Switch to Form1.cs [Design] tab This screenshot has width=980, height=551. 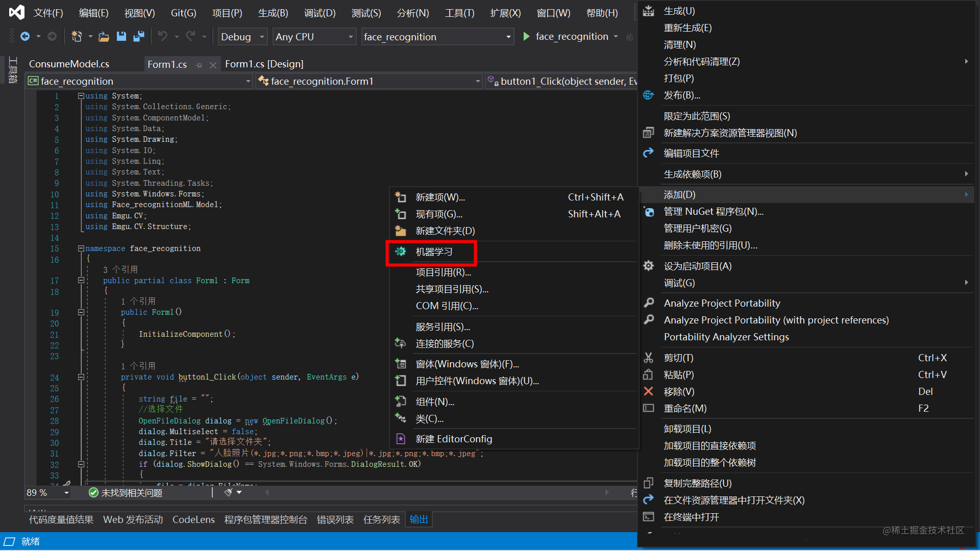click(x=264, y=64)
